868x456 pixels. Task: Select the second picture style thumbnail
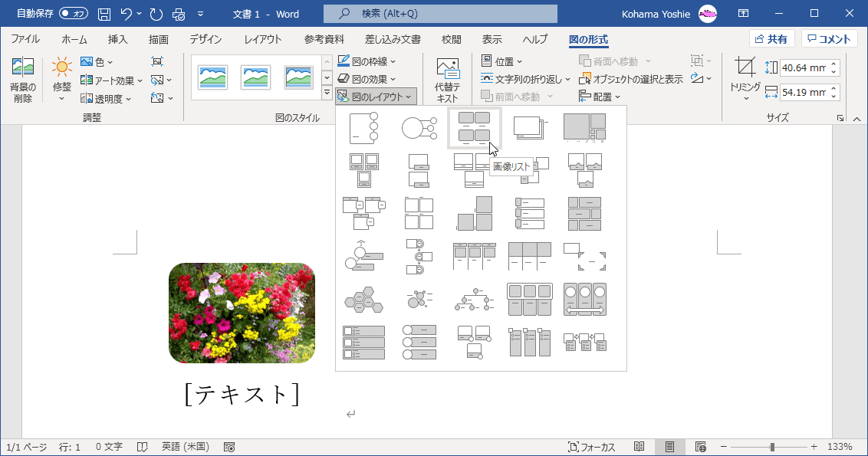(256, 77)
